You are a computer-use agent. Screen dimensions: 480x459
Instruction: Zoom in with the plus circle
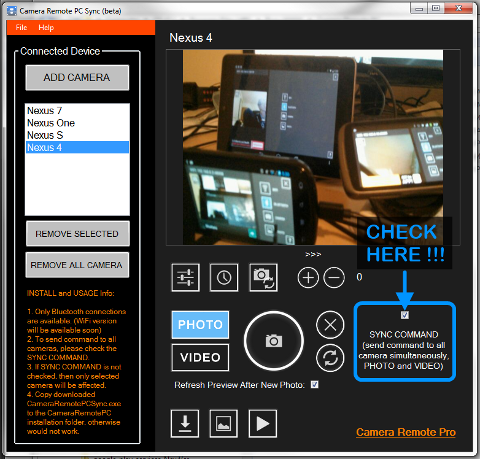point(308,277)
